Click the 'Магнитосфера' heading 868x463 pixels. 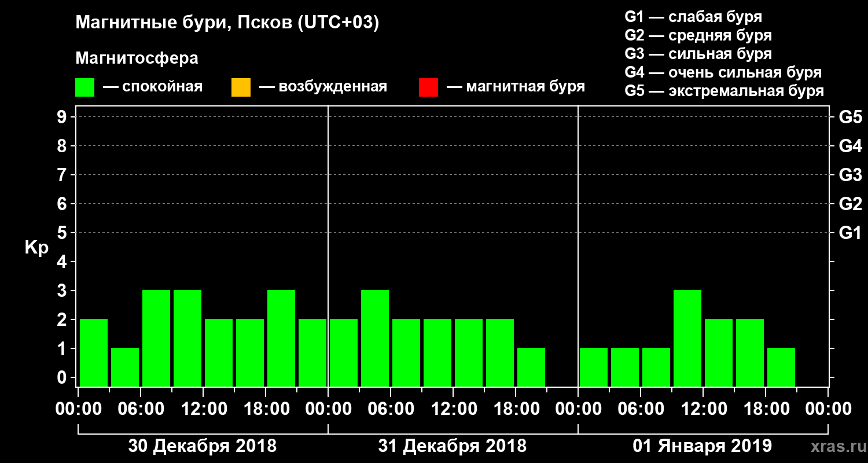(x=137, y=58)
